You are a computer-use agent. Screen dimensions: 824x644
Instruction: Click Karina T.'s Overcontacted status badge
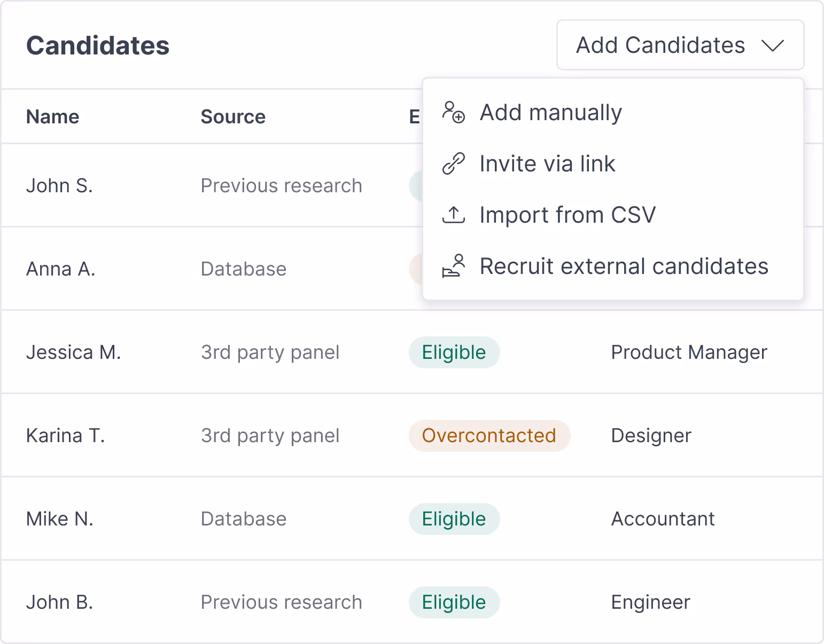tap(489, 436)
